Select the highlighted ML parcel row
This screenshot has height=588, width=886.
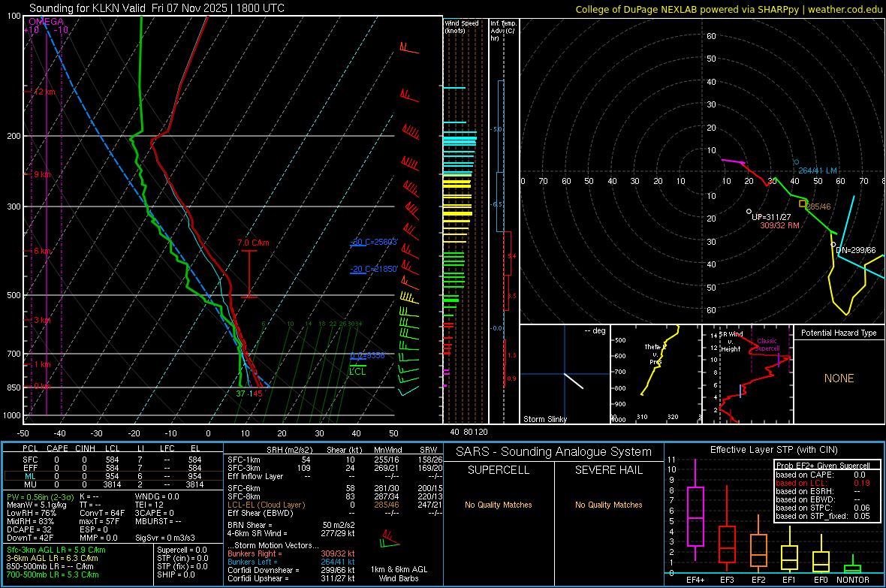(113, 476)
